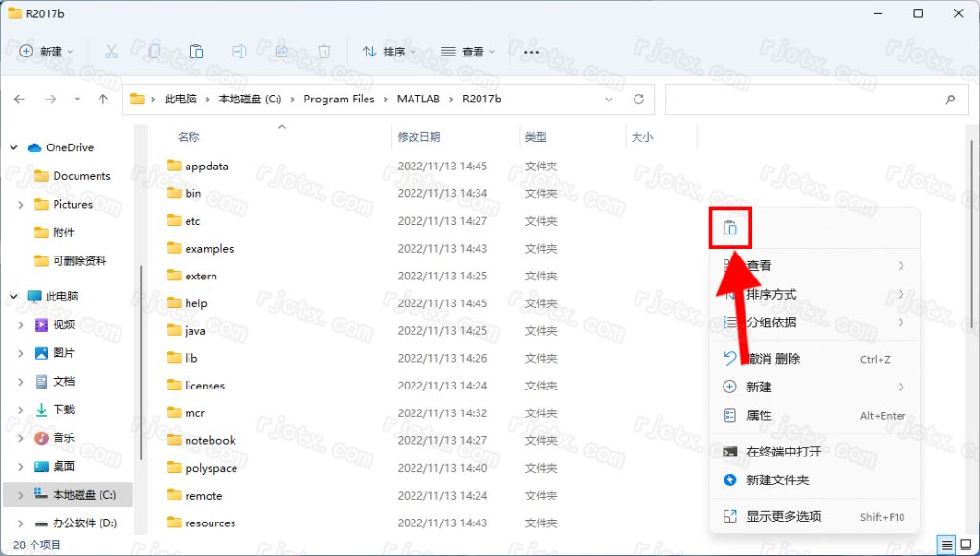Click the 修改日期 column header

(x=419, y=137)
